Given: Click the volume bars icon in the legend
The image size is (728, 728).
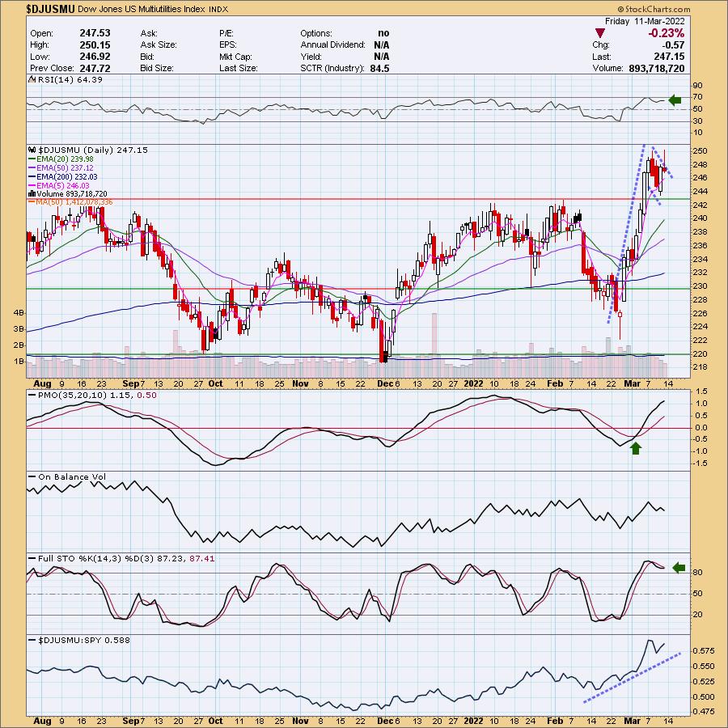Looking at the screenshot, I should [32, 193].
